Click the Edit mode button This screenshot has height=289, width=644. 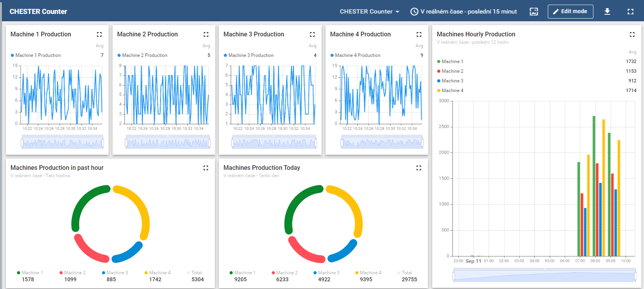click(570, 12)
